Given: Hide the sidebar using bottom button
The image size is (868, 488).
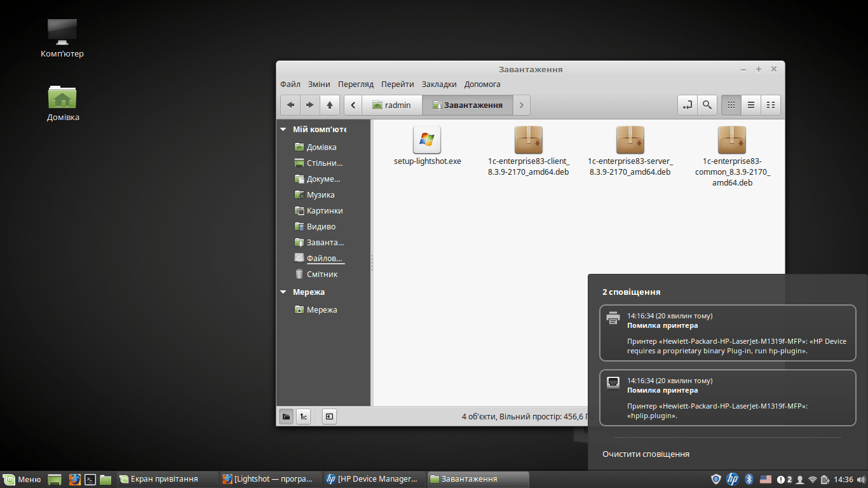Looking at the screenshot, I should point(329,417).
